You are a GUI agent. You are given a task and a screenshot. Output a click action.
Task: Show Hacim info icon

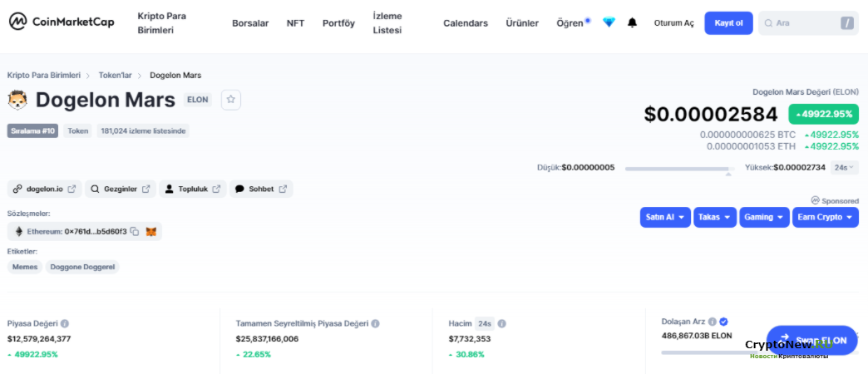[x=501, y=323]
